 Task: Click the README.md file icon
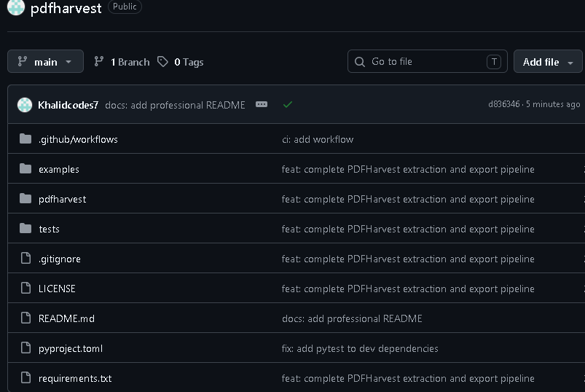tap(25, 318)
